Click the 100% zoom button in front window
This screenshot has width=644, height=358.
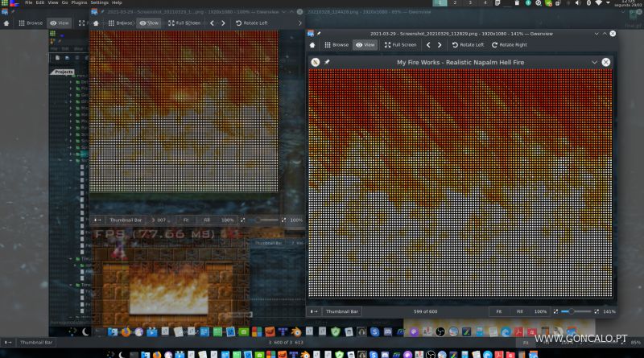(x=541, y=311)
